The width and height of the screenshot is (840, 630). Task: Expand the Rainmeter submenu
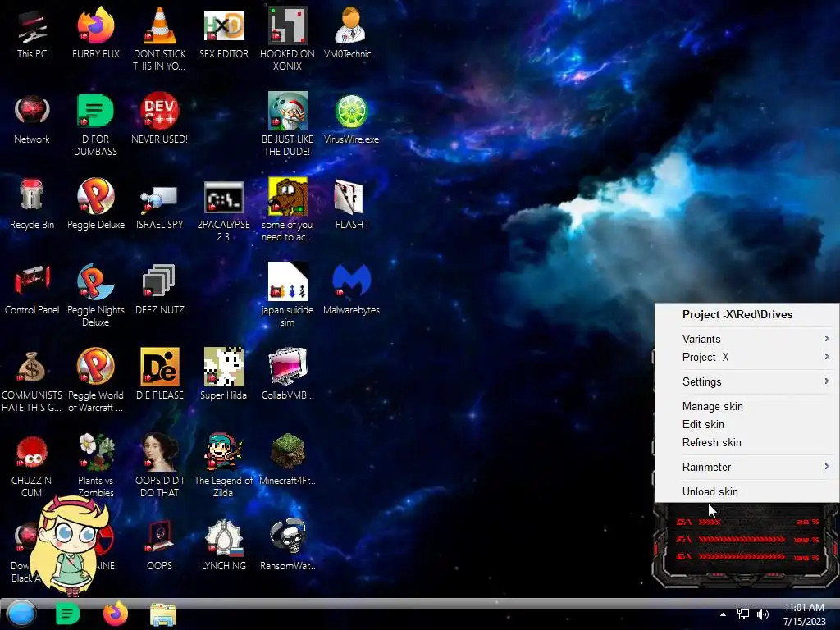746,467
